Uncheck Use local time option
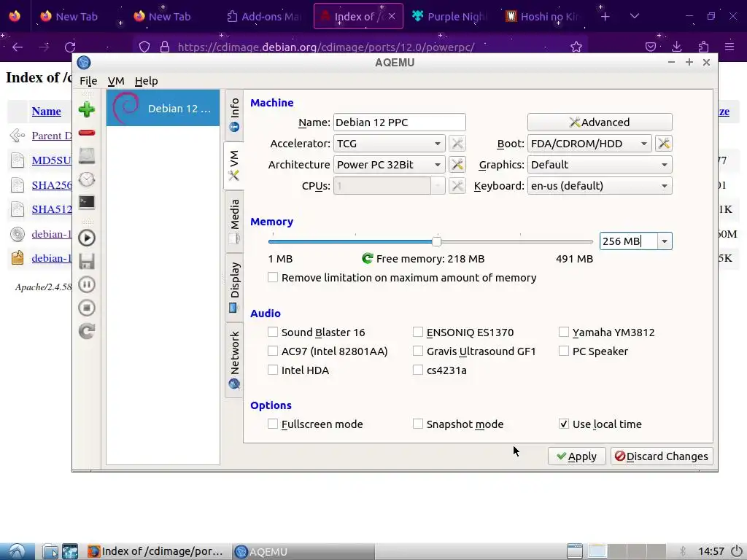This screenshot has height=560, width=747. [x=564, y=424]
